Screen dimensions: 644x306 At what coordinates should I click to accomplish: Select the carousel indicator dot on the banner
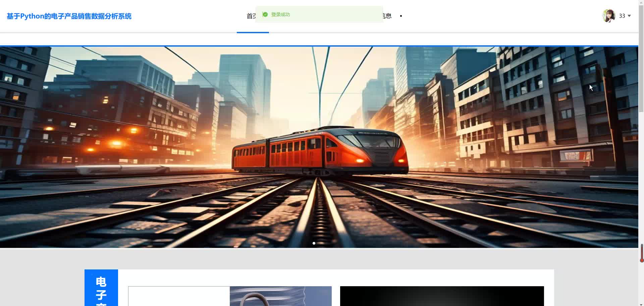point(314,243)
